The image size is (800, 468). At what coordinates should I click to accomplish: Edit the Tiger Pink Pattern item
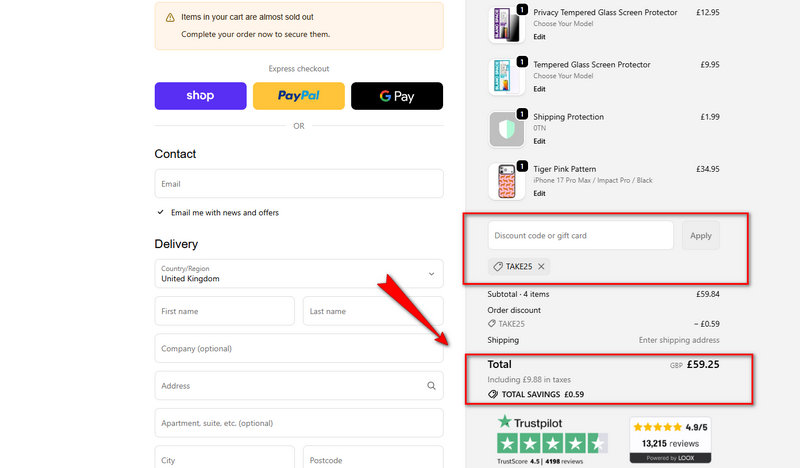[x=539, y=194]
